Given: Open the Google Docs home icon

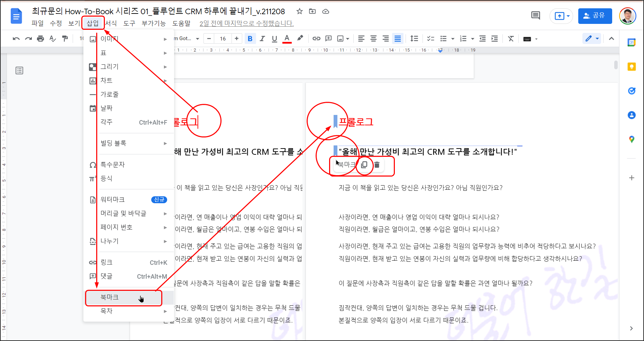Looking at the screenshot, I should coord(16,16).
